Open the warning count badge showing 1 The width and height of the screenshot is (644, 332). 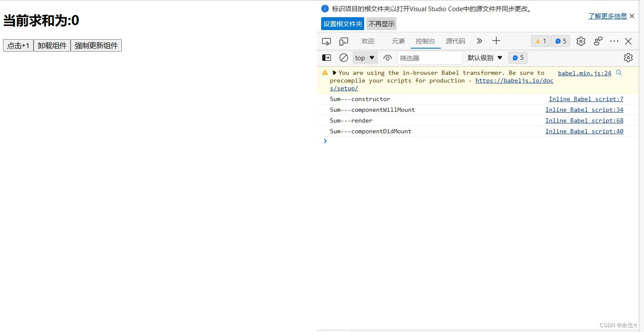[541, 41]
